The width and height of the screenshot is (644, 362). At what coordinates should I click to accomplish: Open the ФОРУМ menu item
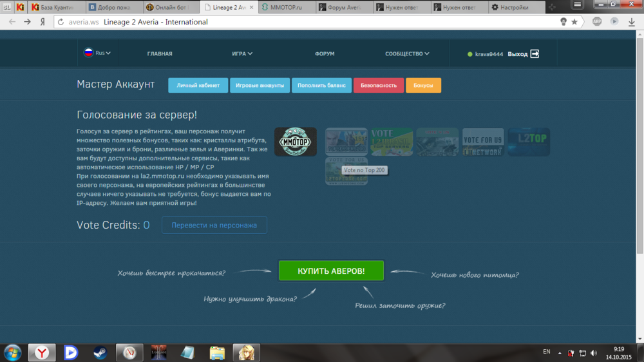click(x=325, y=54)
